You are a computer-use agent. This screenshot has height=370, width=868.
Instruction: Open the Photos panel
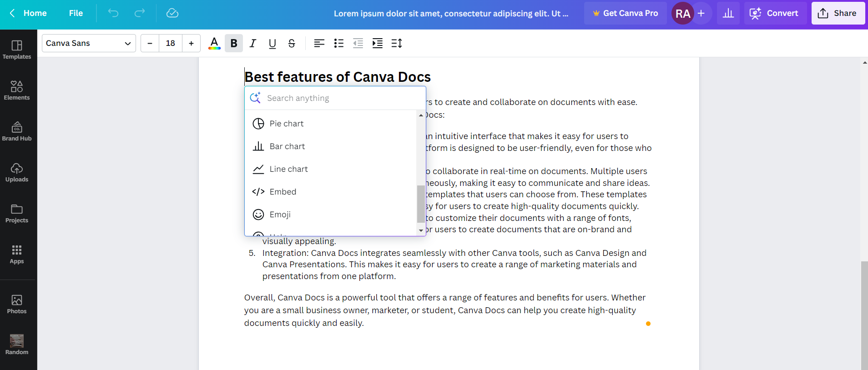click(17, 305)
